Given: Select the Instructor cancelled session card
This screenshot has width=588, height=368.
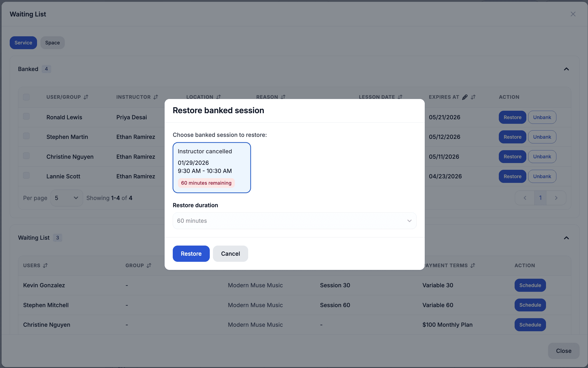Looking at the screenshot, I should (x=212, y=168).
